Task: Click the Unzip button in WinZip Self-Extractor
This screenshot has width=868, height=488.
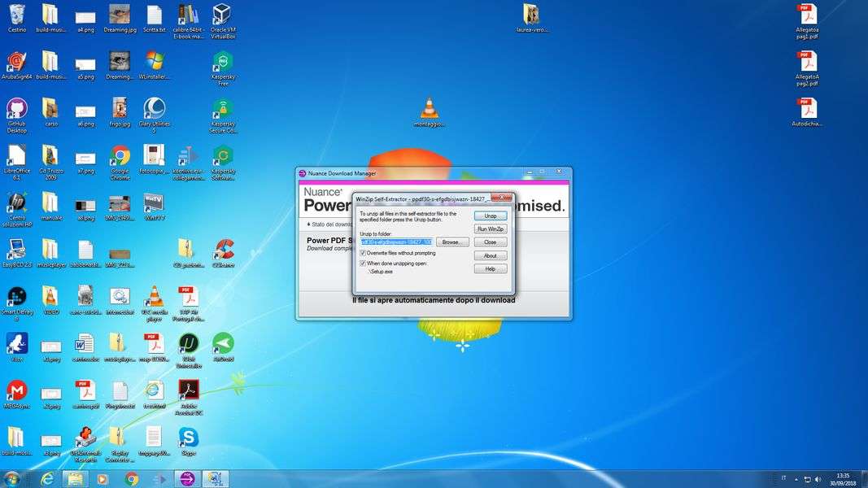Action: point(490,216)
